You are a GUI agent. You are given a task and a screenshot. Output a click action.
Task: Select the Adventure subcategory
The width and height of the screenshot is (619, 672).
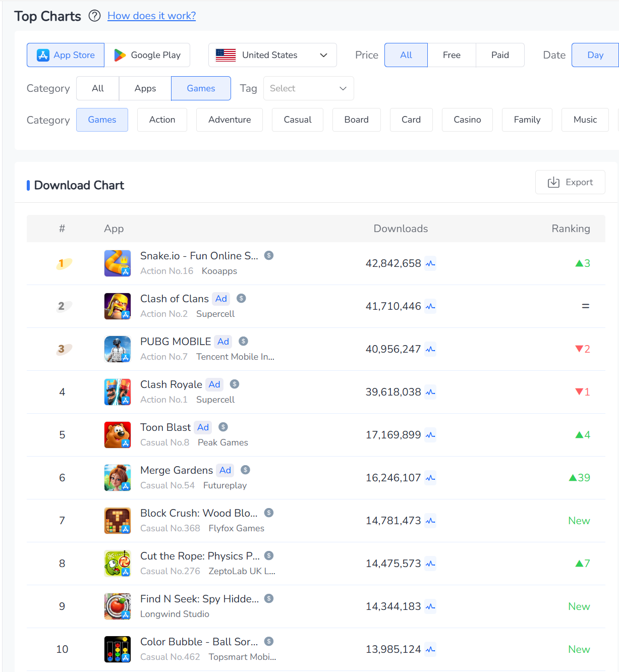pyautogui.click(x=230, y=120)
